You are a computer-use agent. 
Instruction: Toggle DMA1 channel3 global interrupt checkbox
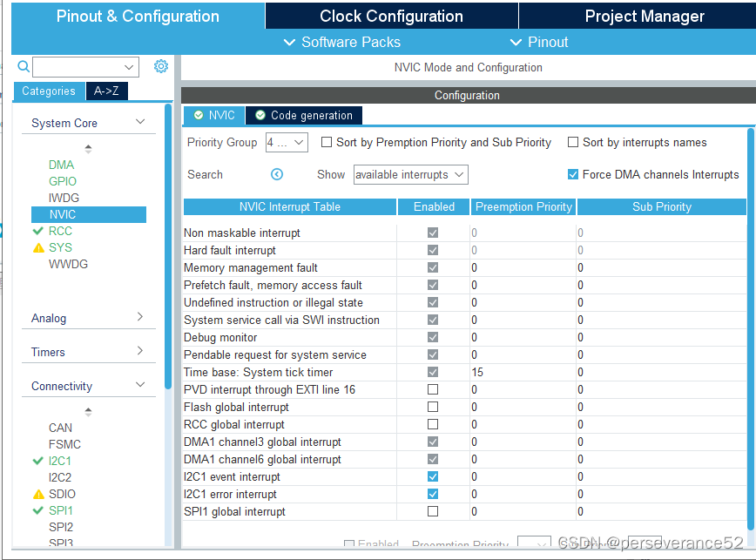pyautogui.click(x=433, y=442)
